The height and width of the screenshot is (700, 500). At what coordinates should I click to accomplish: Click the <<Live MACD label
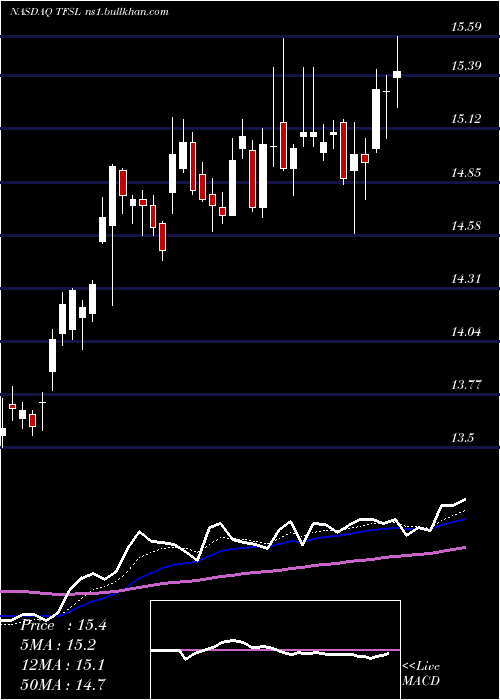[x=421, y=674]
